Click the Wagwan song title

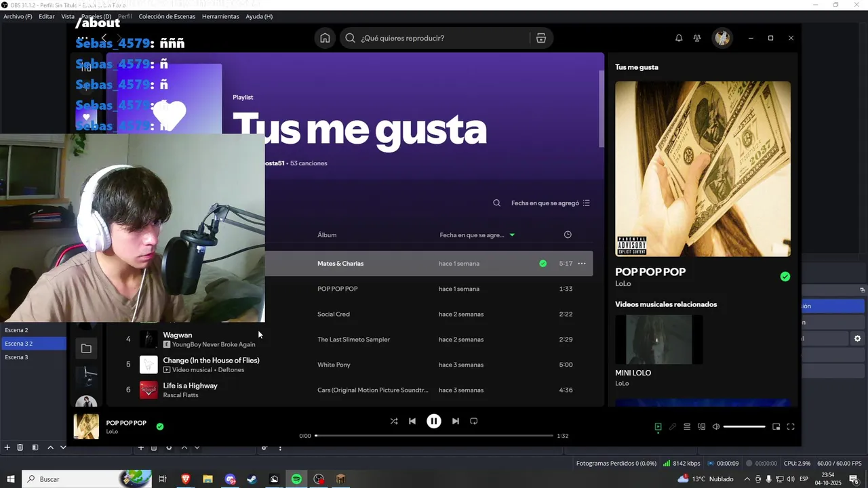[x=178, y=335]
